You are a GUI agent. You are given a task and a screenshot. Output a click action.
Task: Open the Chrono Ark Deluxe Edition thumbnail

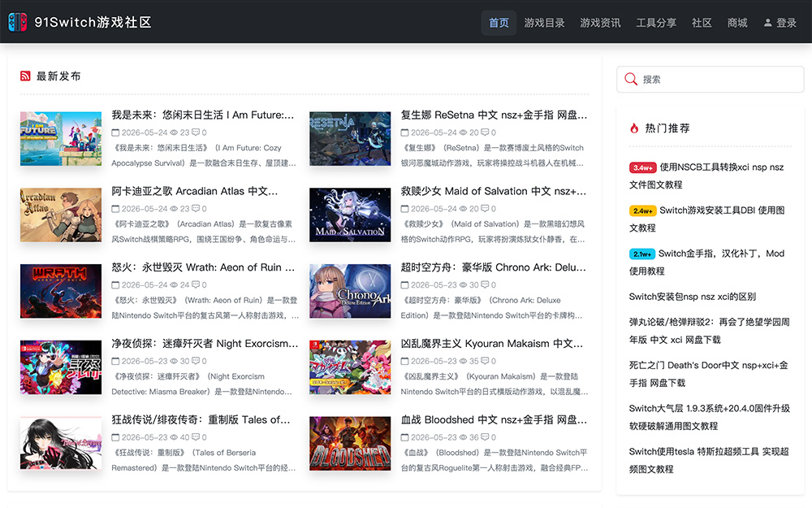pyautogui.click(x=350, y=291)
